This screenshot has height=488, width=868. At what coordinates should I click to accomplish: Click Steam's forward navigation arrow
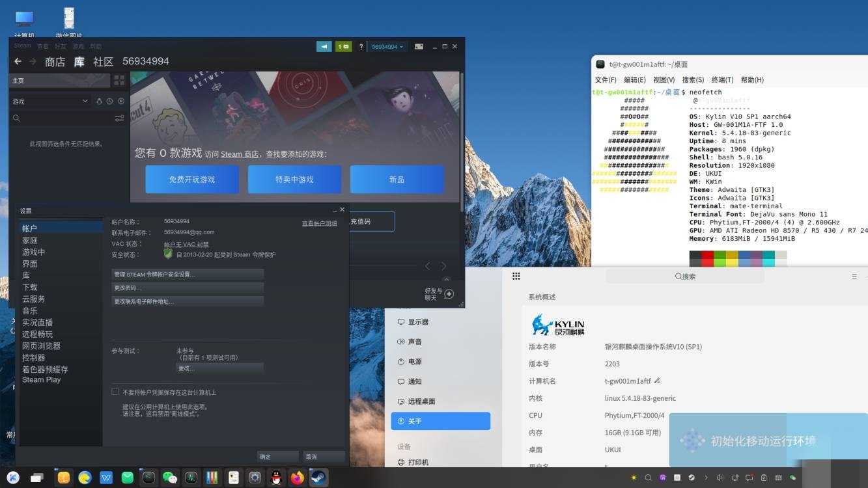(x=33, y=61)
